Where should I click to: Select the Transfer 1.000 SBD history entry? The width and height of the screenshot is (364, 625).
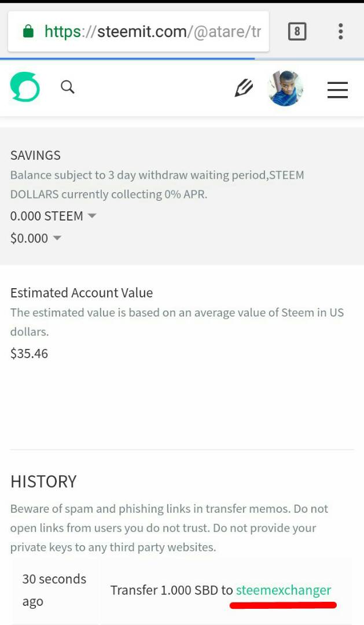point(171,590)
